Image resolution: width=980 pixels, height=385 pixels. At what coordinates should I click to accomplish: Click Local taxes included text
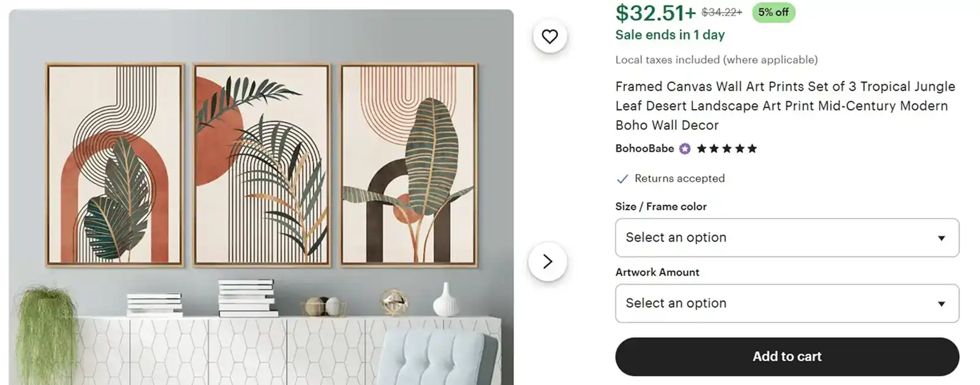tap(715, 59)
